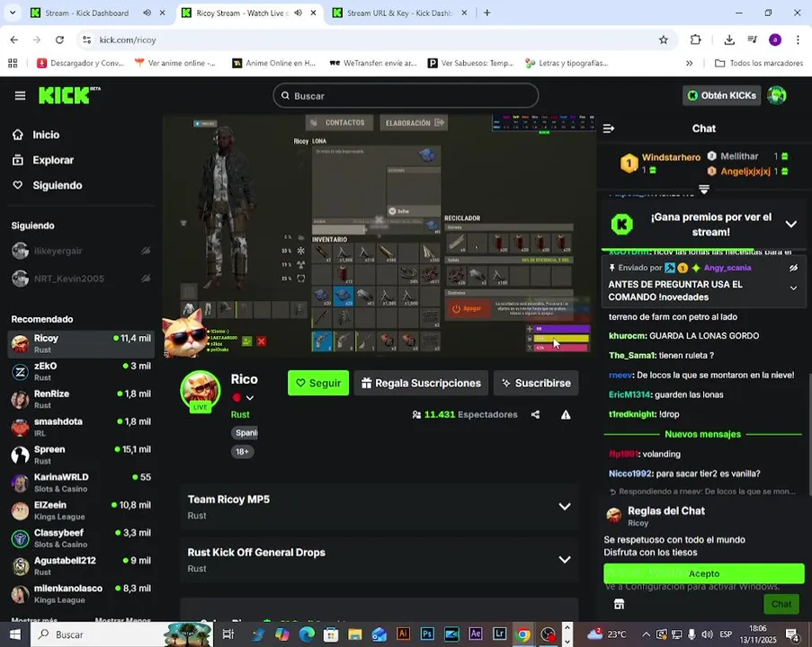
Task: Go back in browser history
Action: [x=14, y=40]
